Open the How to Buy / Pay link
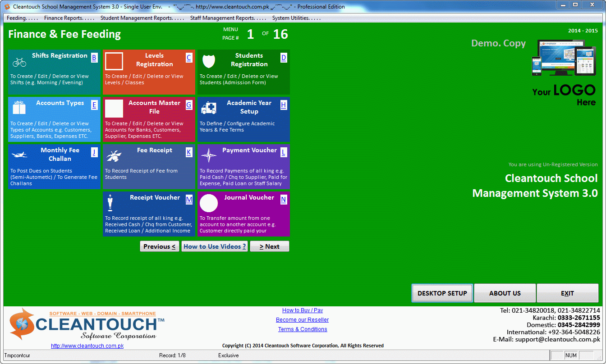This screenshot has width=606, height=364. [x=303, y=310]
